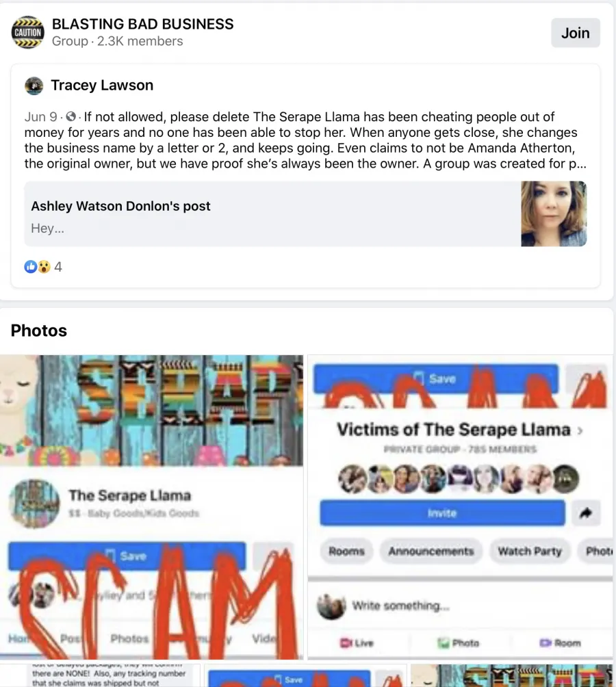Join the Blasting Bad Business group
The image size is (616, 687).
[x=575, y=33]
